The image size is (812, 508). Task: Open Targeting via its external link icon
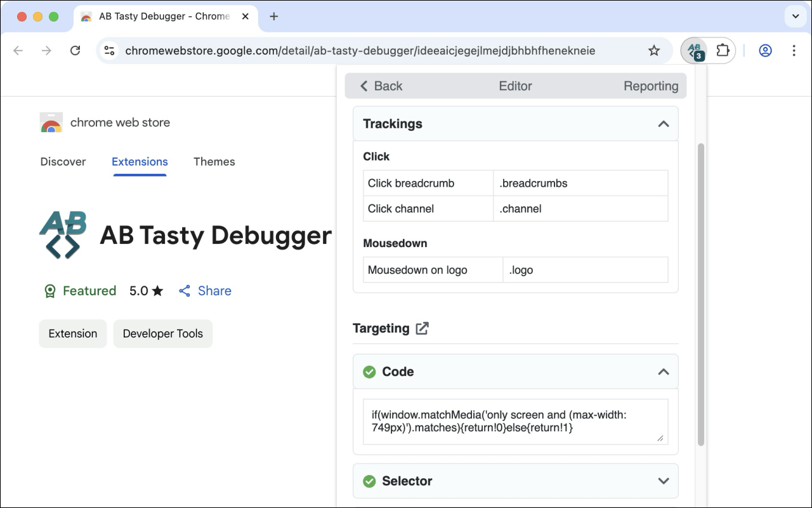[x=422, y=328]
